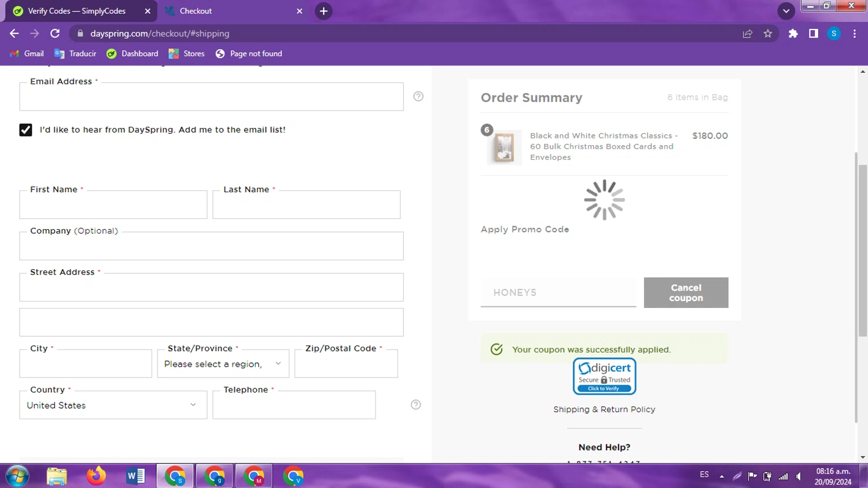Open the Shipping & Return Policy link
The height and width of the screenshot is (488, 868).
coord(604,409)
